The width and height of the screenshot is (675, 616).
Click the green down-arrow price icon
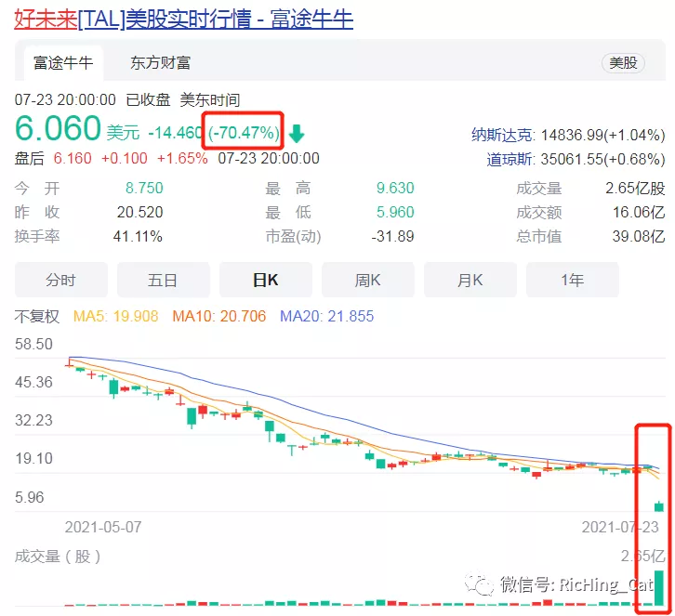(297, 134)
